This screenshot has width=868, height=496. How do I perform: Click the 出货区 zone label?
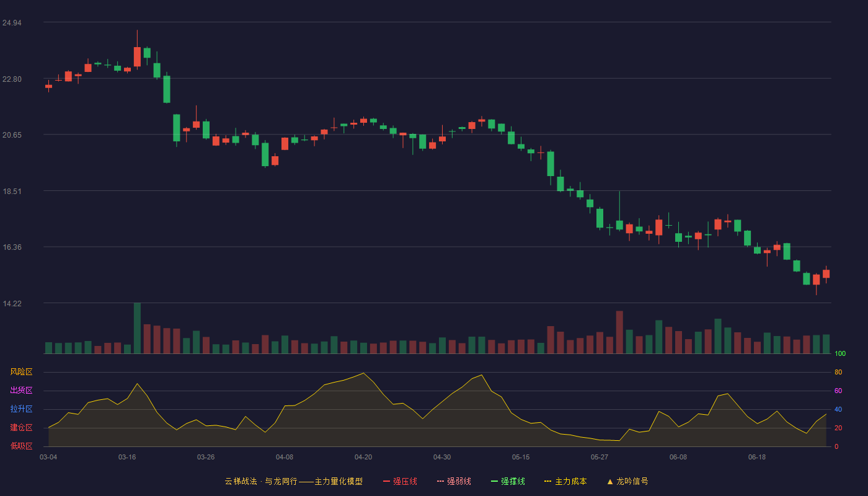tap(22, 391)
